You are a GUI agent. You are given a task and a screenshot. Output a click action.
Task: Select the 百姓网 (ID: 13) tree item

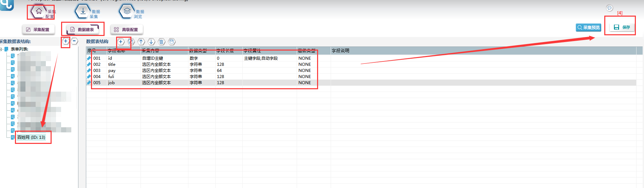pyautogui.click(x=31, y=137)
